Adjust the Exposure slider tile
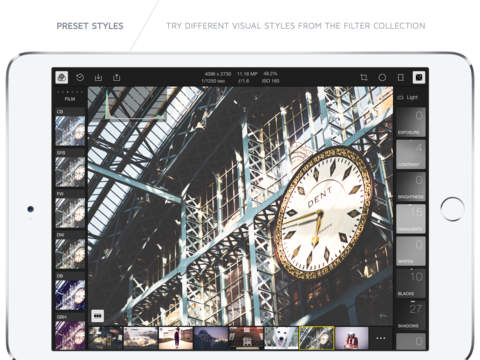 pos(411,122)
